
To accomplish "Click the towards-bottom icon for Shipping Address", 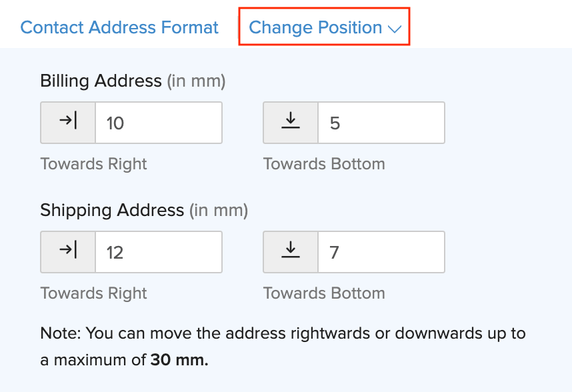I will tap(291, 252).
